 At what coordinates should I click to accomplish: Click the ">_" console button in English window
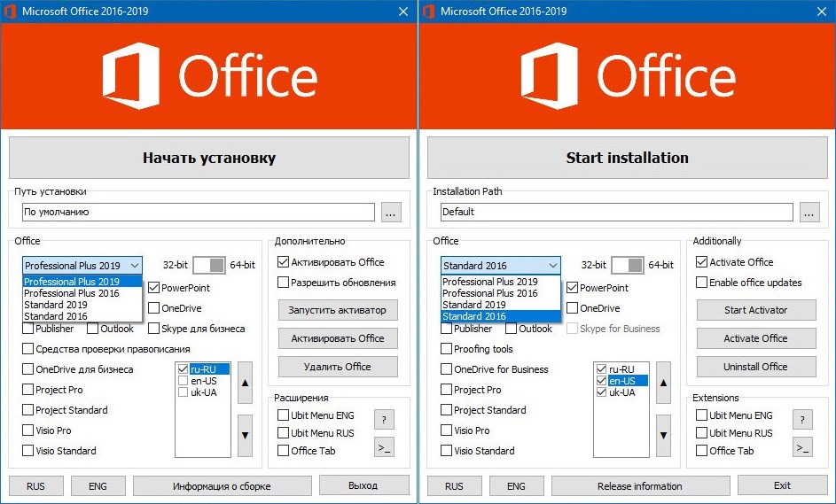tap(802, 448)
